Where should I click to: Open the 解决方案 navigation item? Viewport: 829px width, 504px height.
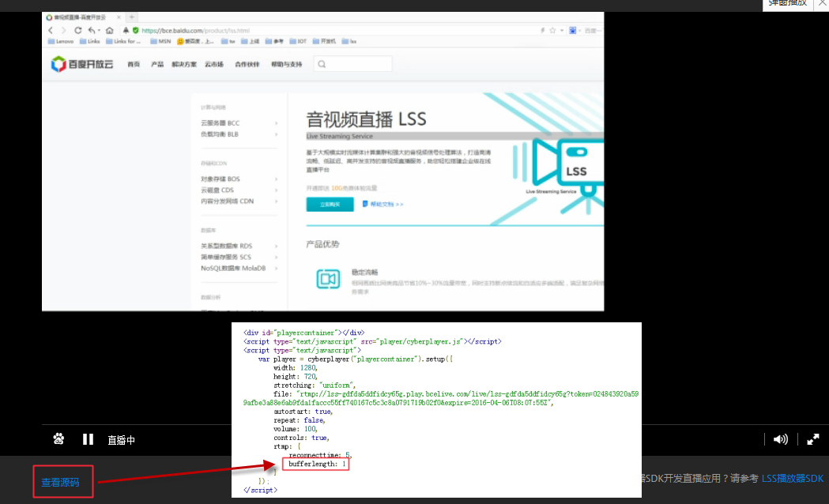point(184,65)
